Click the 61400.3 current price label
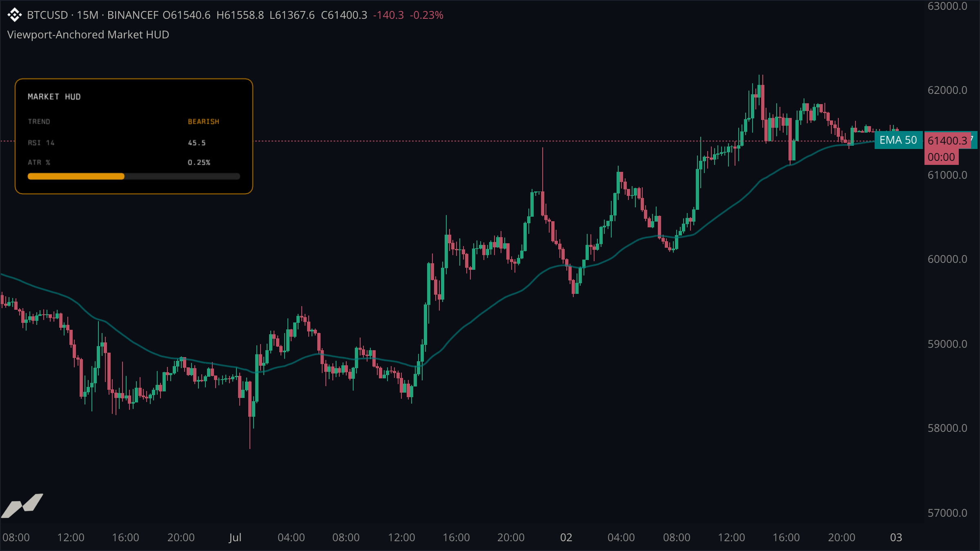The height and width of the screenshot is (551, 980). 947,141
